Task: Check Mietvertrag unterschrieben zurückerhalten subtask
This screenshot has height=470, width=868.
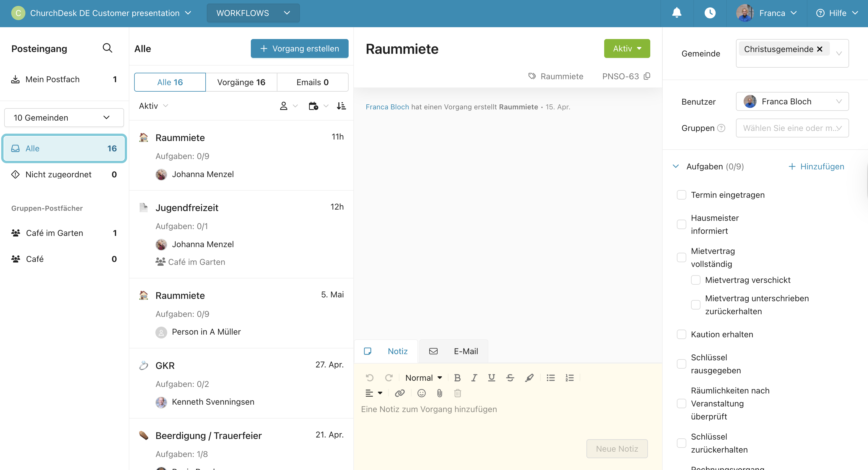Action: (695, 305)
